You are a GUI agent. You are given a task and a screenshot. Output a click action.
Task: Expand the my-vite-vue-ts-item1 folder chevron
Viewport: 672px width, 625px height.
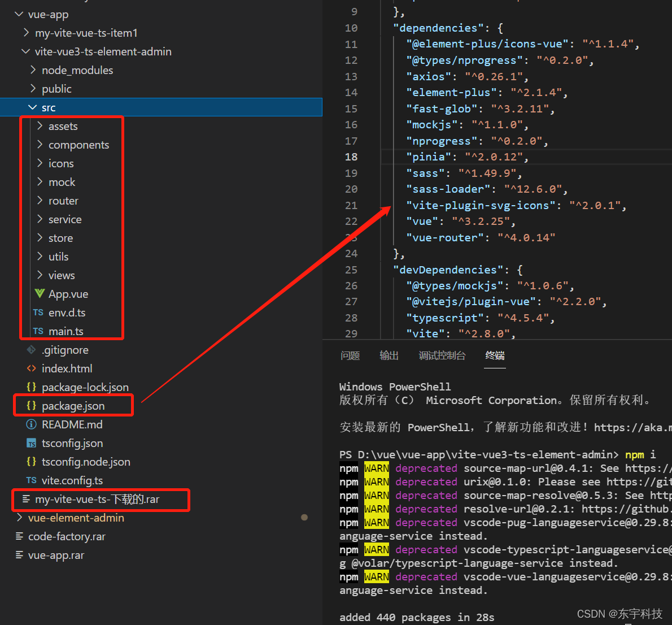tap(26, 33)
